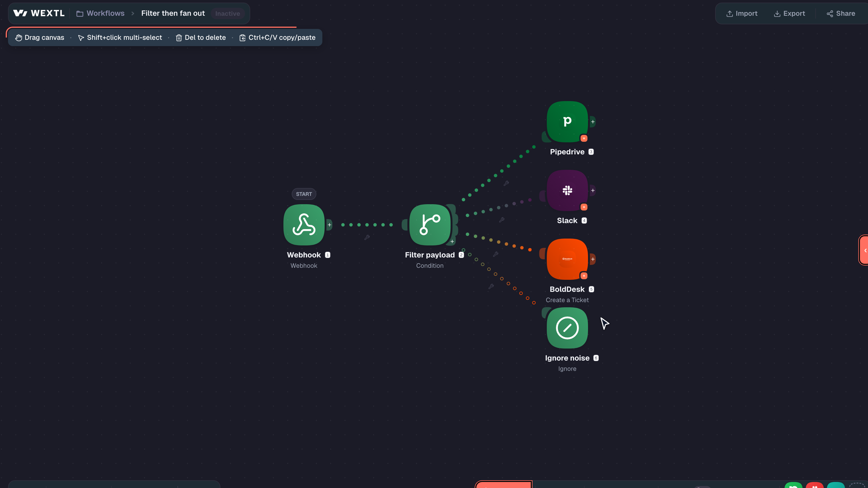The image size is (868, 488).
Task: Click the input port of the Slack node
Action: tap(542, 196)
